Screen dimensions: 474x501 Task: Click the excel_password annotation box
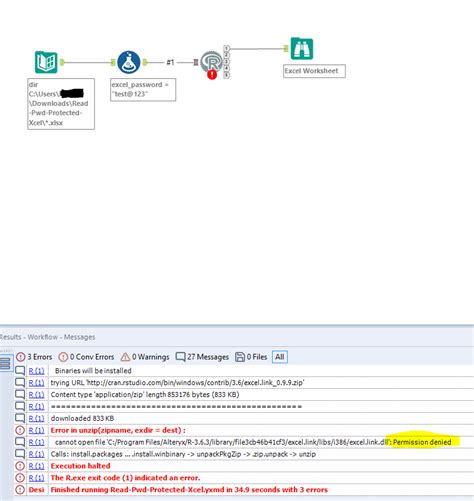[x=143, y=90]
